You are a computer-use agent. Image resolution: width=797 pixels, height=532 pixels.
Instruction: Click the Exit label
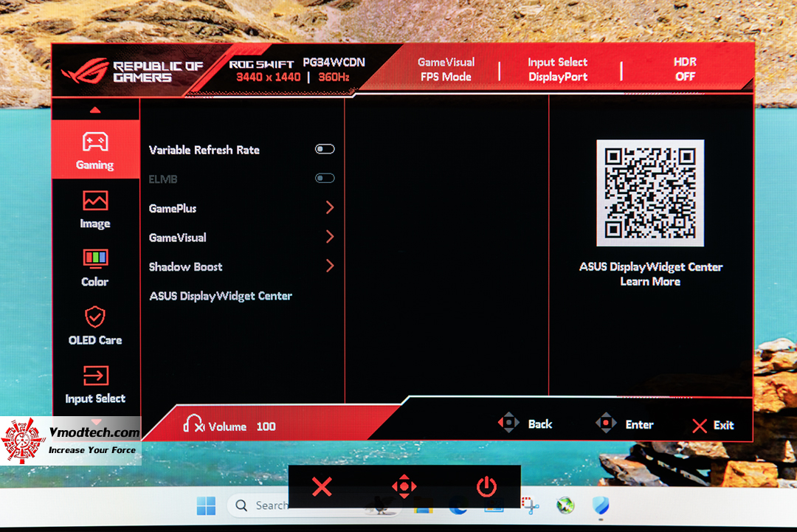click(x=723, y=425)
